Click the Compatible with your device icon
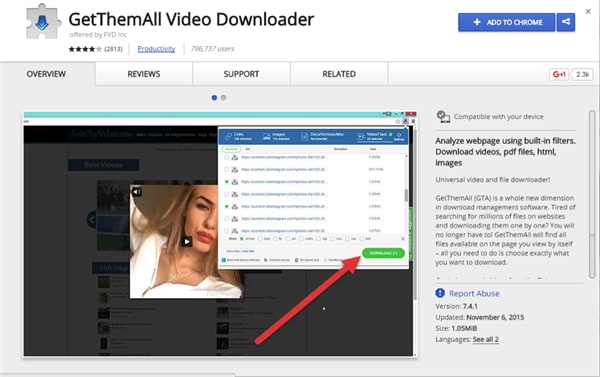Viewport: 600px width, 377px height. (443, 116)
